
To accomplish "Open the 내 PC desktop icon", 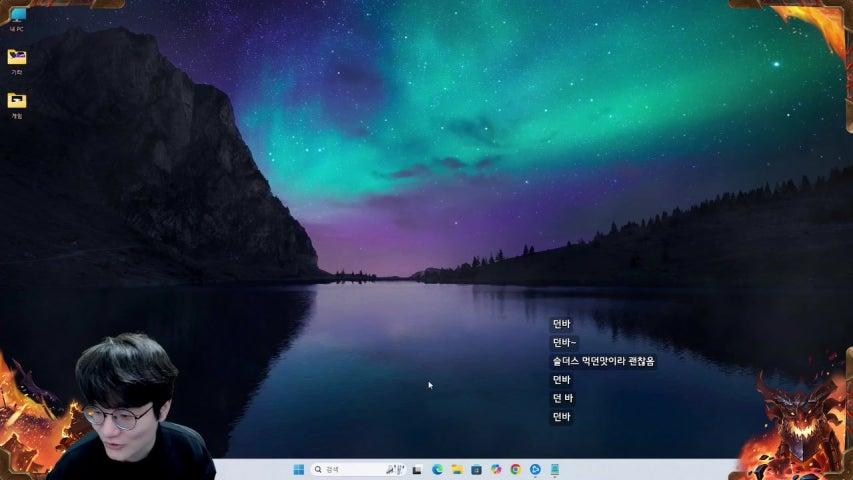I will point(17,17).
